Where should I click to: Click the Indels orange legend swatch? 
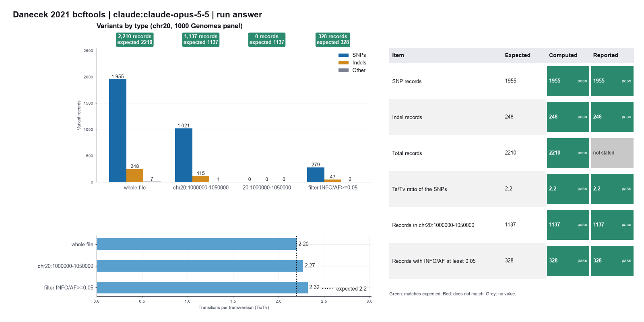343,63
